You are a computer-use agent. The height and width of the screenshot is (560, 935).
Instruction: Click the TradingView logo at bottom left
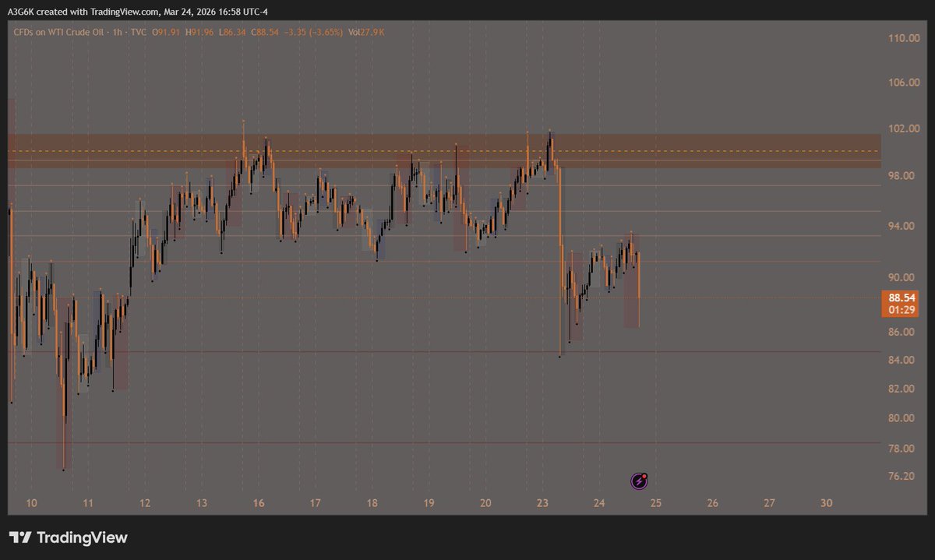coord(68,537)
